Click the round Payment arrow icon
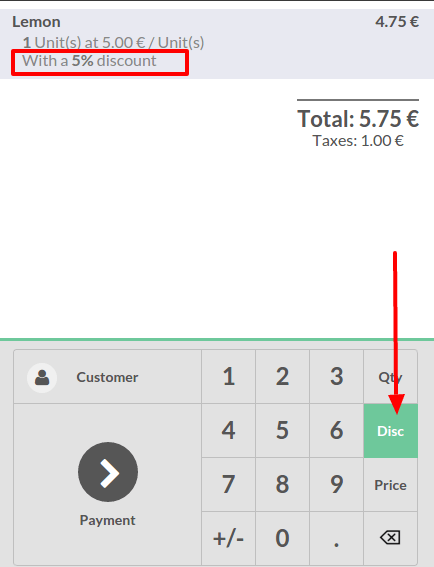 pos(108,472)
